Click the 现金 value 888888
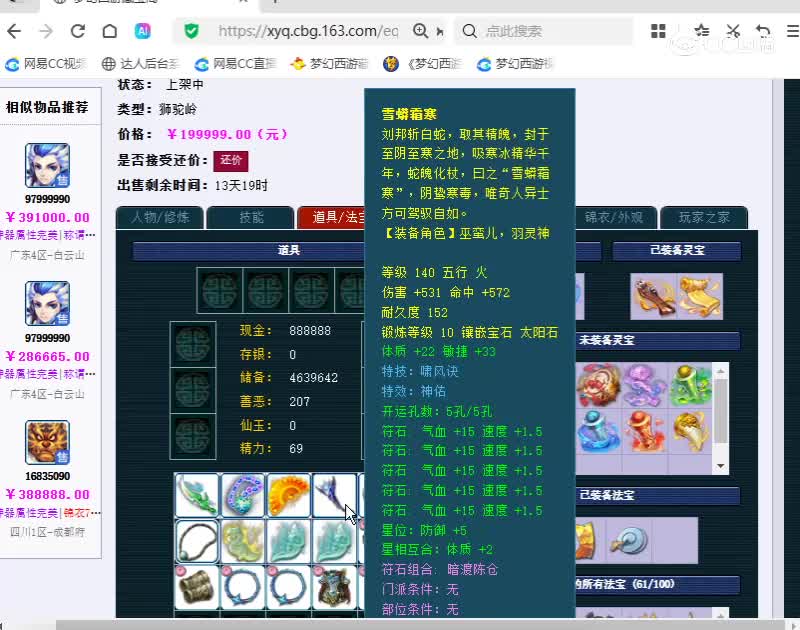Screen dimensions: 800x630 click(x=310, y=331)
